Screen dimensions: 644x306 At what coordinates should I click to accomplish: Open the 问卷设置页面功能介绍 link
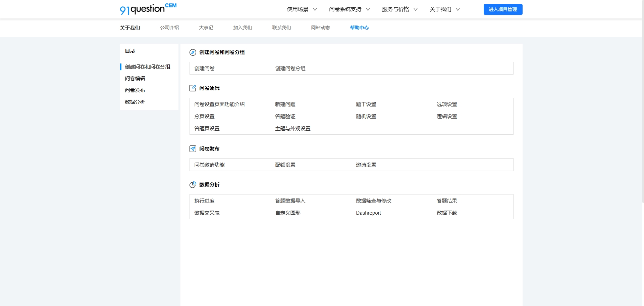click(219, 104)
